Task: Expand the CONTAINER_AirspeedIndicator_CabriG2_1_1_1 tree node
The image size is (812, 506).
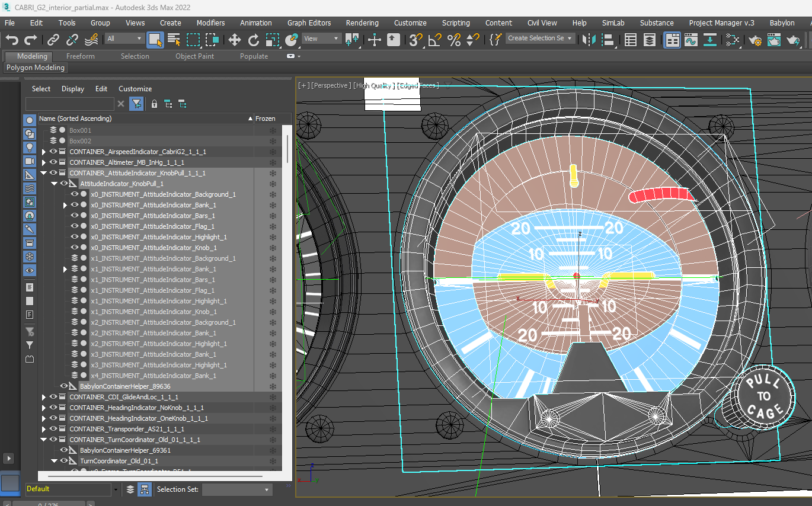Action: [44, 152]
